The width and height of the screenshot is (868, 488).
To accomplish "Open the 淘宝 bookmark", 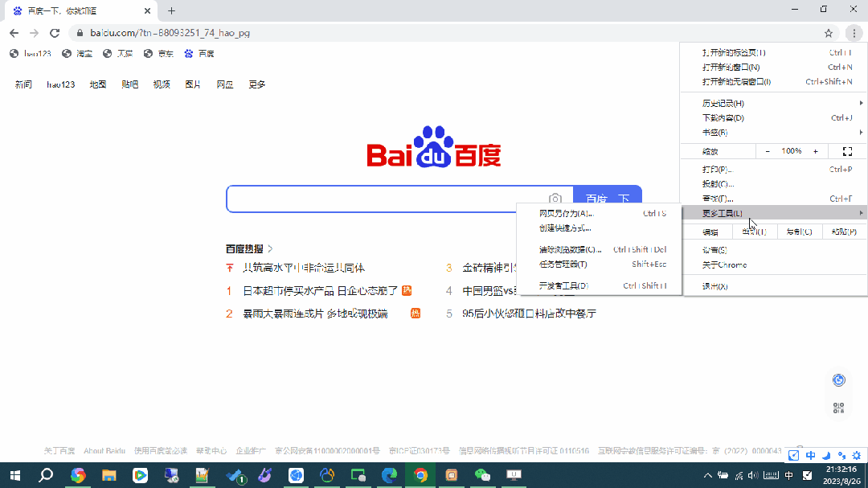I will pos(77,54).
